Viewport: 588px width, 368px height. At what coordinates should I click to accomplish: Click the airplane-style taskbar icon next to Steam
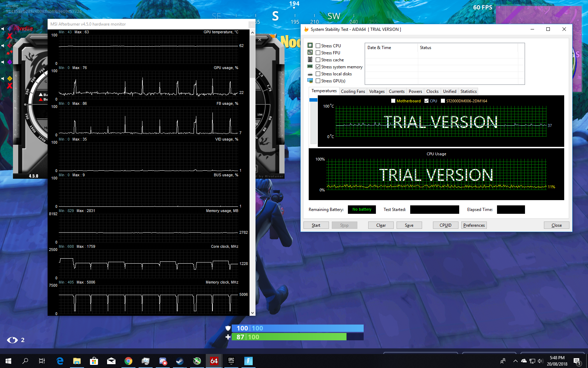click(x=197, y=361)
